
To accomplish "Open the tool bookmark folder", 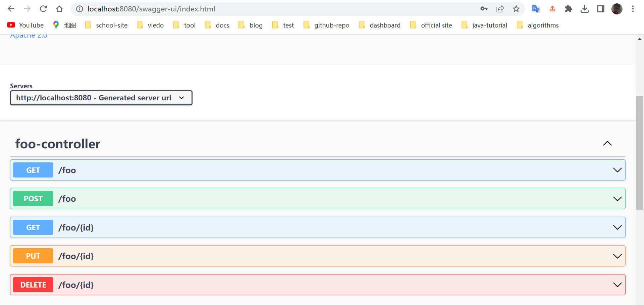I will (184, 25).
